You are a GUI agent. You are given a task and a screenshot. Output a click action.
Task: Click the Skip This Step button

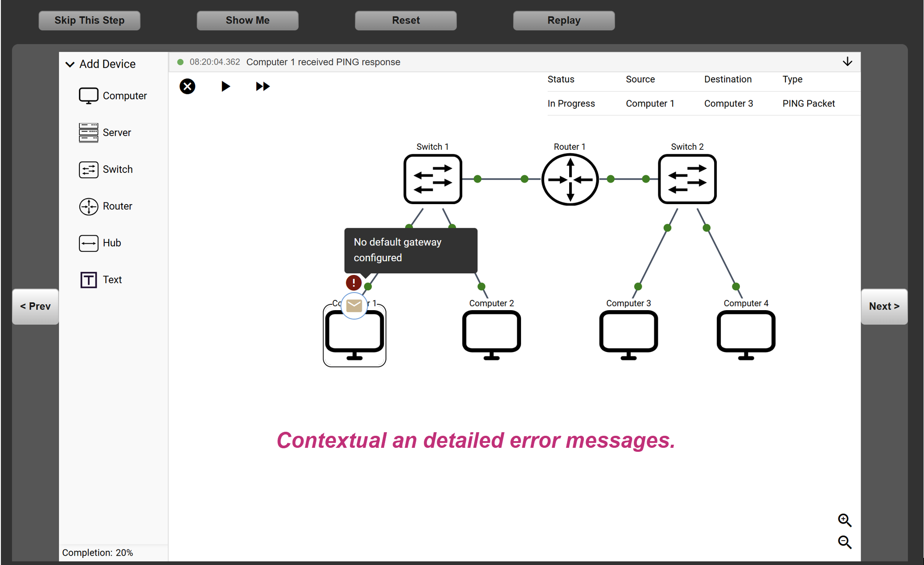point(89,20)
